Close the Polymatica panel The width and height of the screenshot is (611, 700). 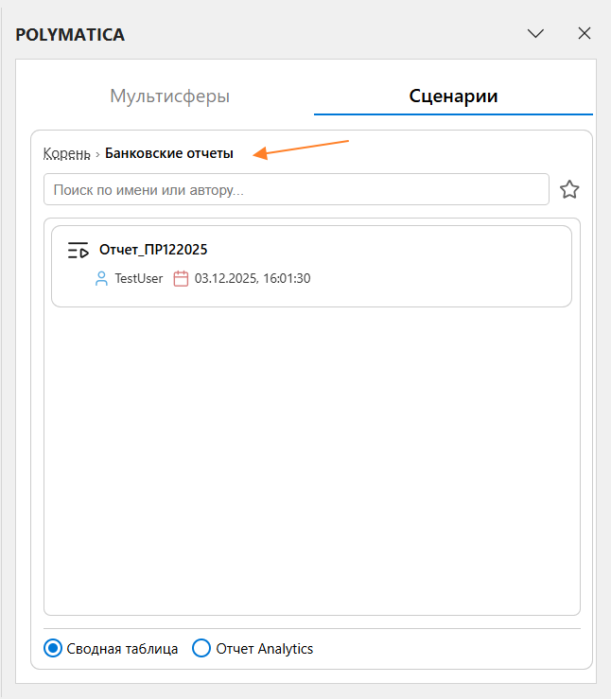(585, 34)
